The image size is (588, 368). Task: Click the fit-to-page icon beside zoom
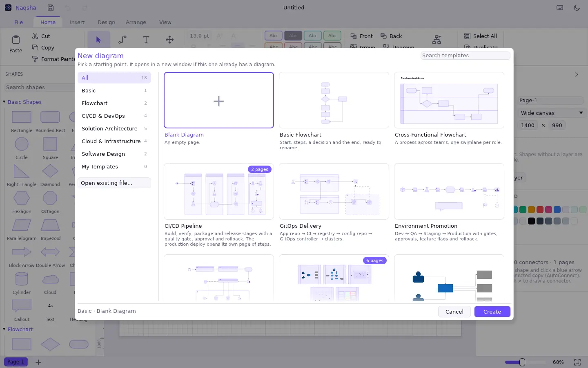pyautogui.click(x=577, y=362)
